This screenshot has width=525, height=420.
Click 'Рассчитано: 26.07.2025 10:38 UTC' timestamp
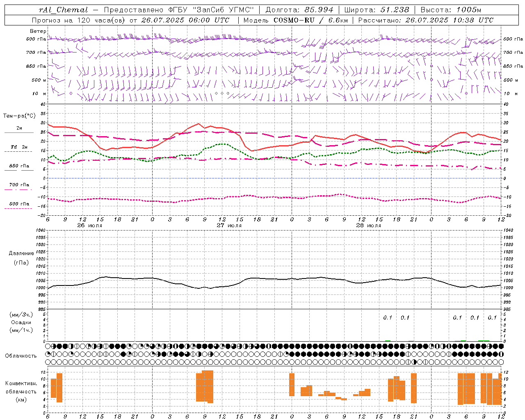tap(426, 20)
